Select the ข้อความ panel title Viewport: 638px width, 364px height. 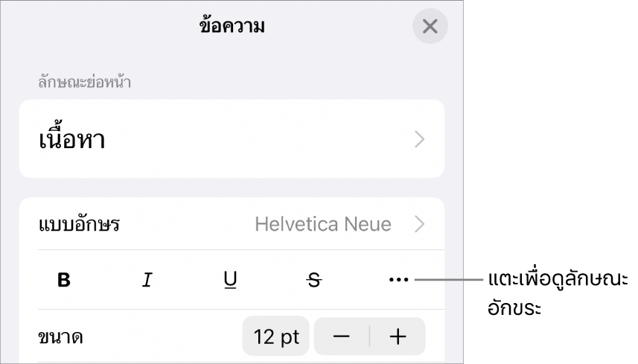(232, 26)
